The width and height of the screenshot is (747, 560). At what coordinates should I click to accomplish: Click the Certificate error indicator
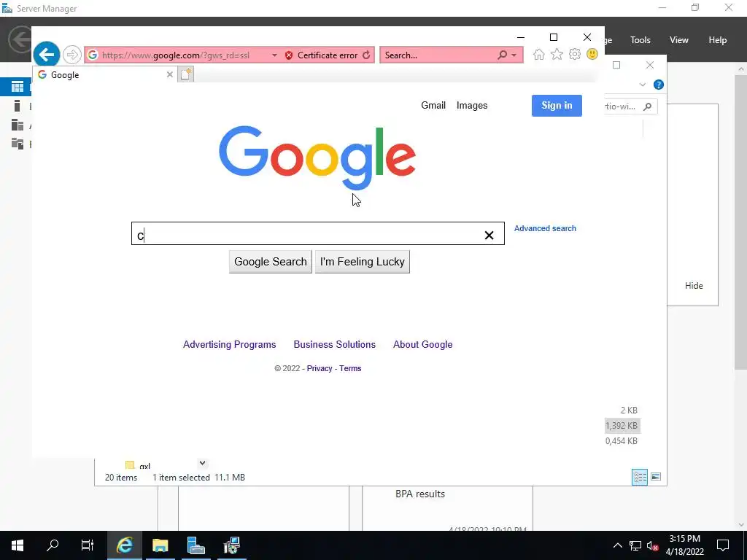click(x=322, y=55)
